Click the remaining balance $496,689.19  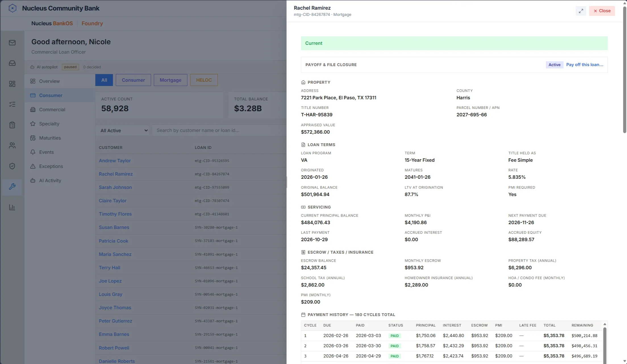(584, 356)
